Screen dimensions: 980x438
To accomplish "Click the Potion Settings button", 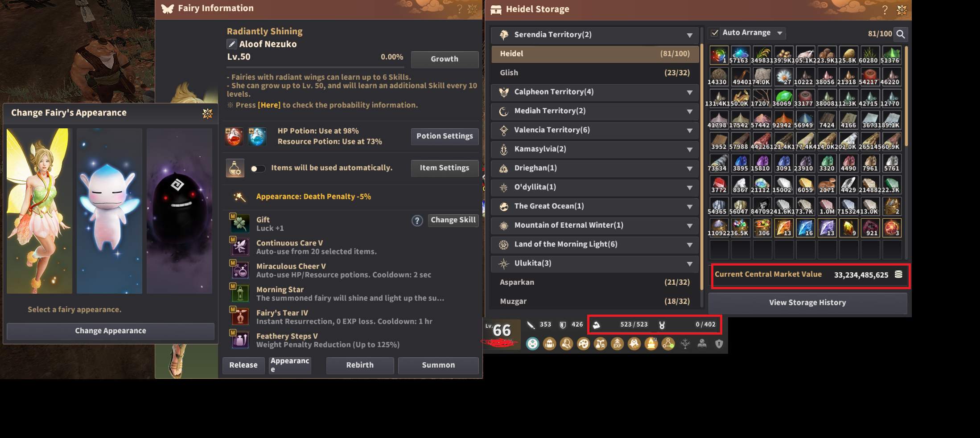I will coord(445,136).
